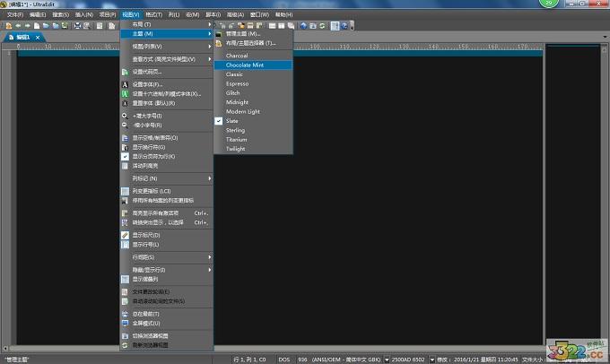Click the new file toolbar icon

(37, 26)
